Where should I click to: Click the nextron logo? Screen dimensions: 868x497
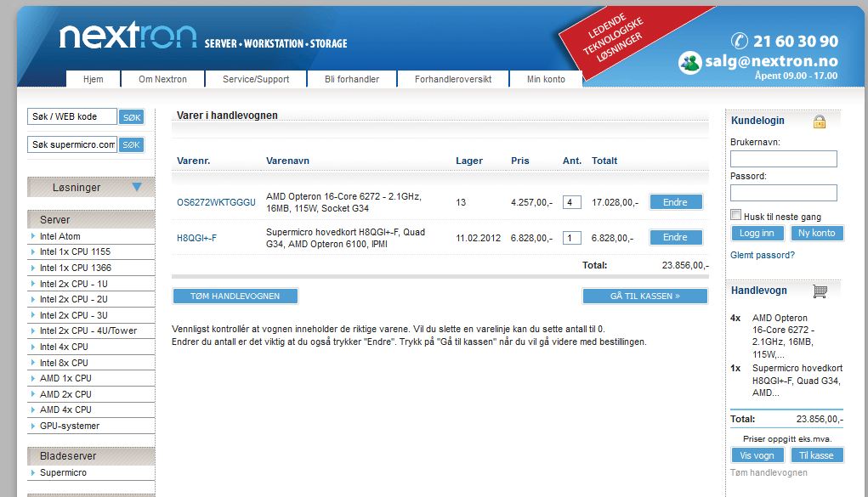[x=128, y=36]
